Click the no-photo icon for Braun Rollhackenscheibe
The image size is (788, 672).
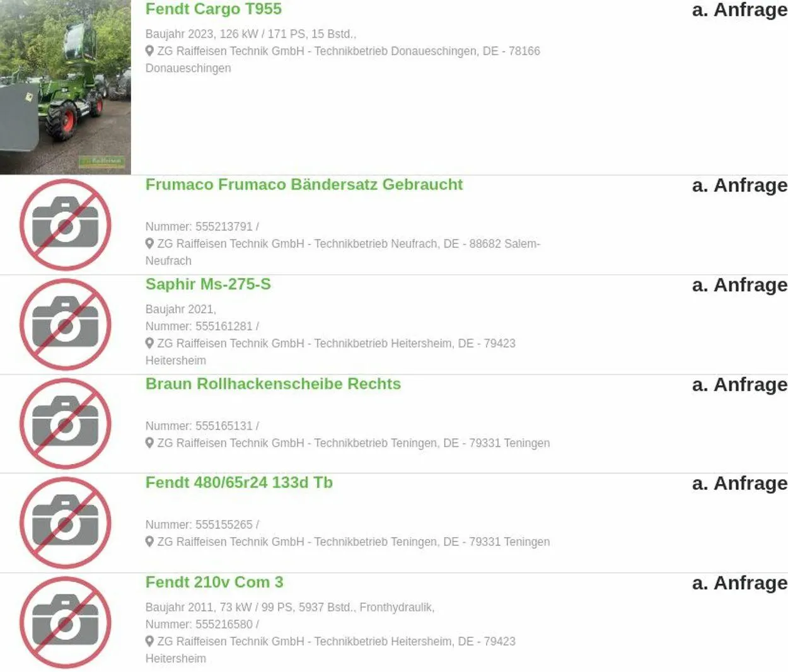(x=66, y=424)
